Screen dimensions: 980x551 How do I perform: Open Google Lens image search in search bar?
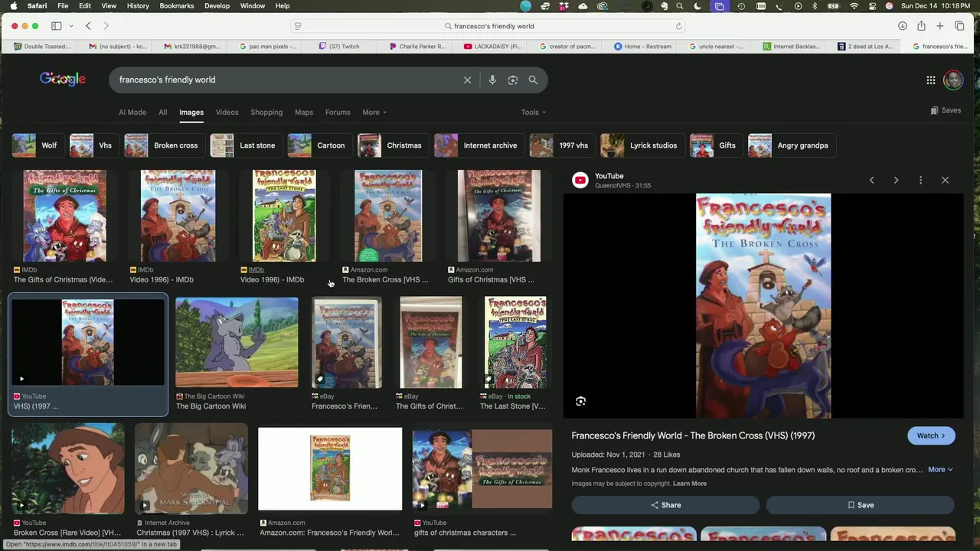click(x=513, y=80)
